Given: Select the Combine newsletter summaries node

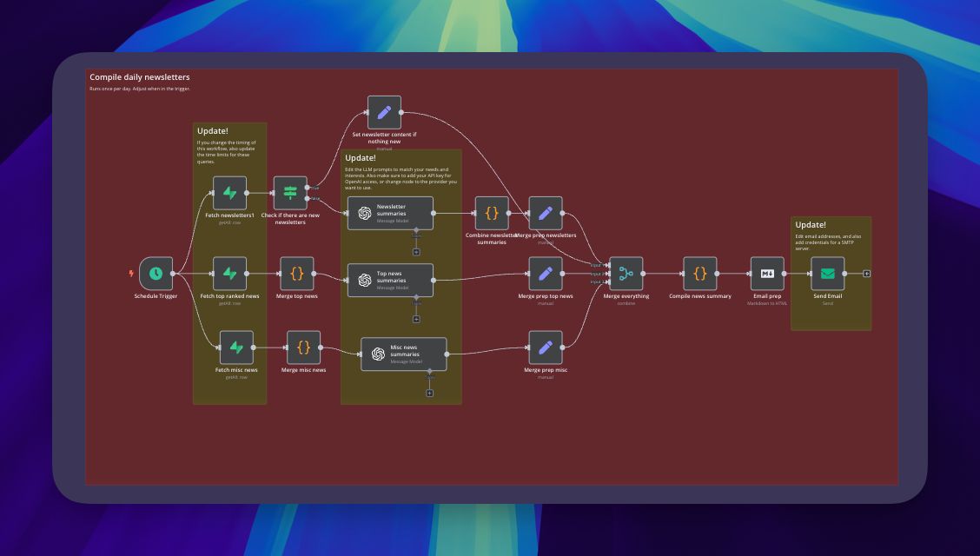Looking at the screenshot, I should coord(492,213).
